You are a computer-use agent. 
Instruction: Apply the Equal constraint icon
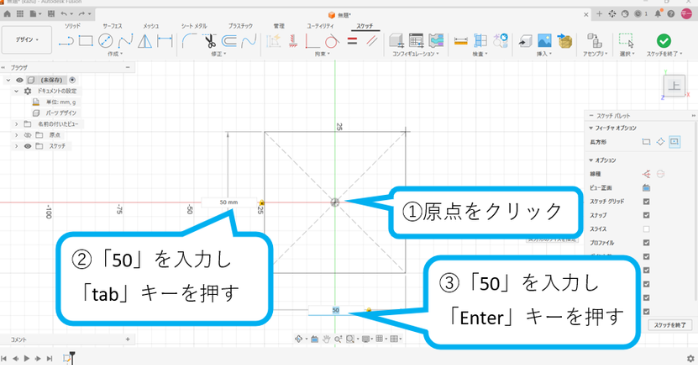352,41
